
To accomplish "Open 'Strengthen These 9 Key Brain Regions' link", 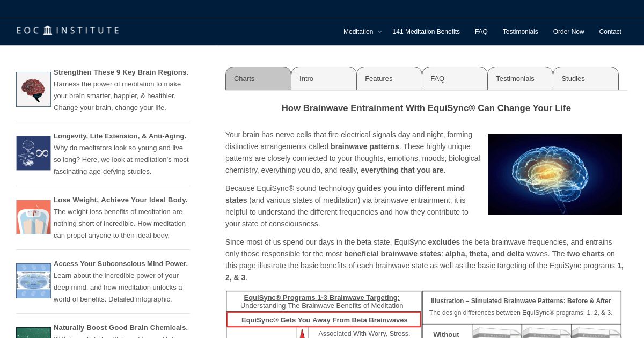I will tap(121, 72).
